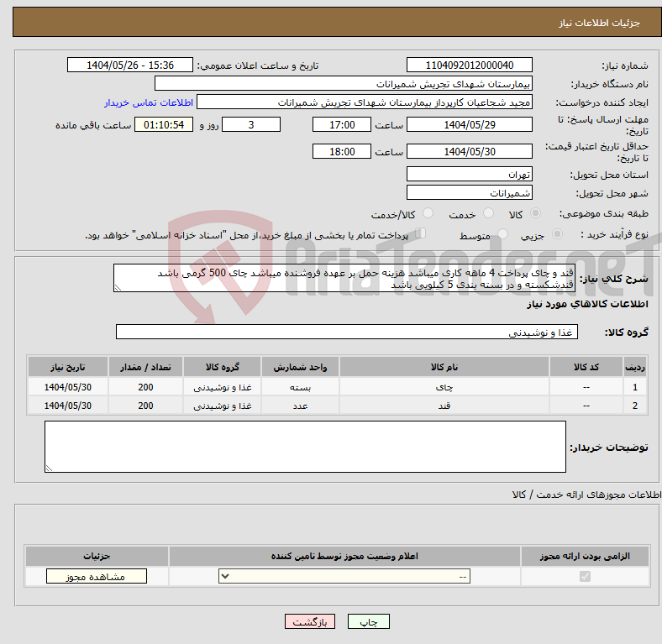Viewport: 662px width, 644px height.
Task: Click quantity 200 in چای row
Action: point(145,386)
